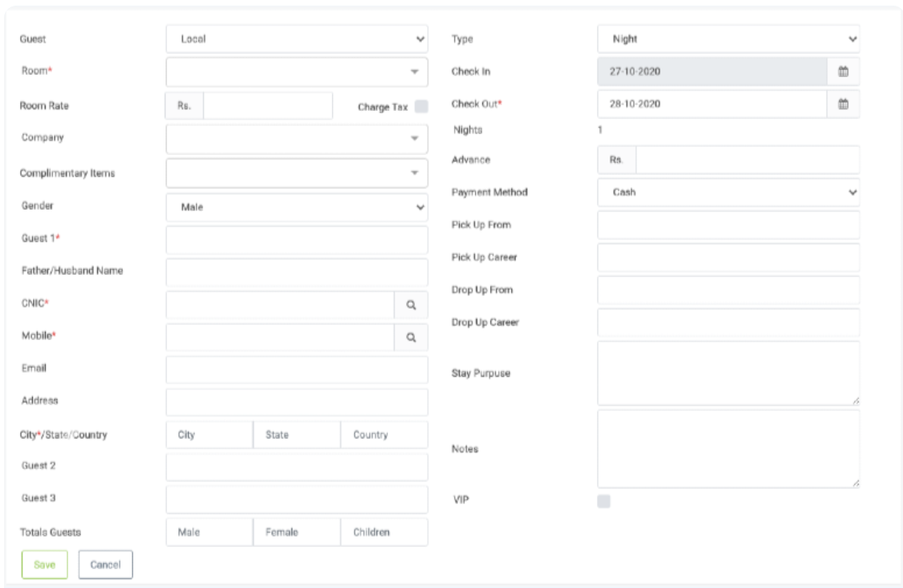Screen dimensions: 903x588
Task: Open the Check Out calendar picker icon
Action: [x=844, y=104]
